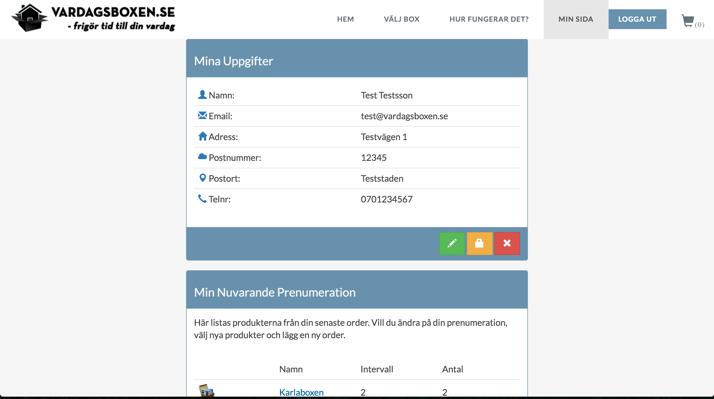
Task: Click the map pin icon beside Postort
Action: click(x=202, y=178)
